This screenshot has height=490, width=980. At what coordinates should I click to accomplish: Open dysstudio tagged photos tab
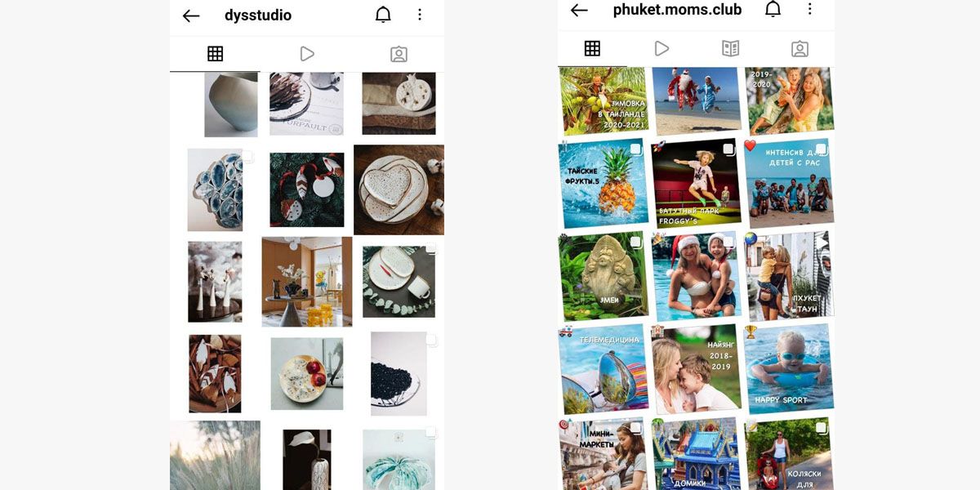399,54
